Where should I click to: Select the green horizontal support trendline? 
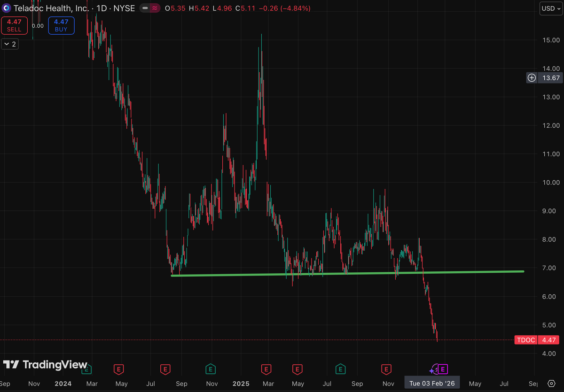tap(347, 273)
